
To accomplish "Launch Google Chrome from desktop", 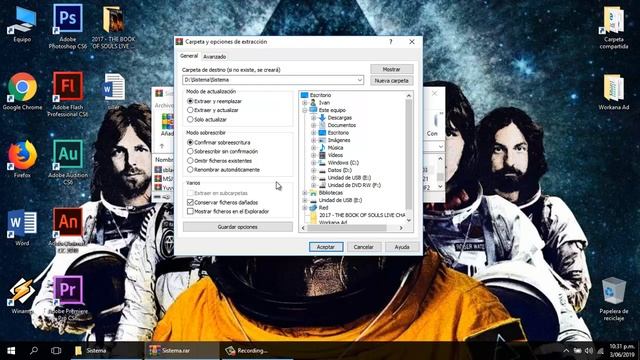I will pyautogui.click(x=22, y=92).
